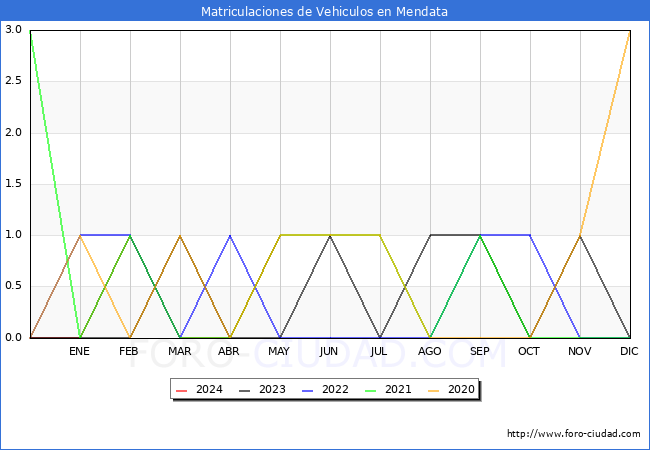Click the 2024 legend entry
Viewport: 650px width, 450px height.
tap(199, 390)
